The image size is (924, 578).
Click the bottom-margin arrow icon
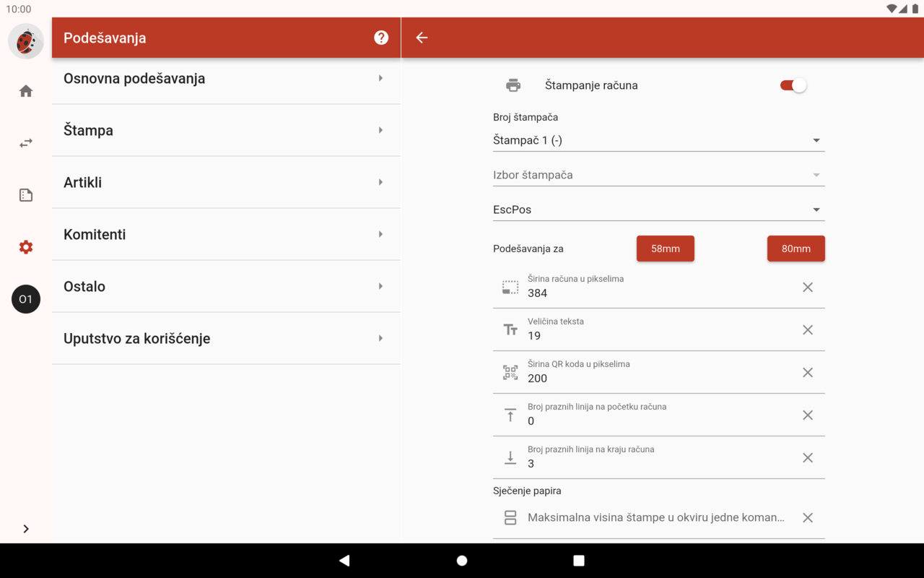510,458
